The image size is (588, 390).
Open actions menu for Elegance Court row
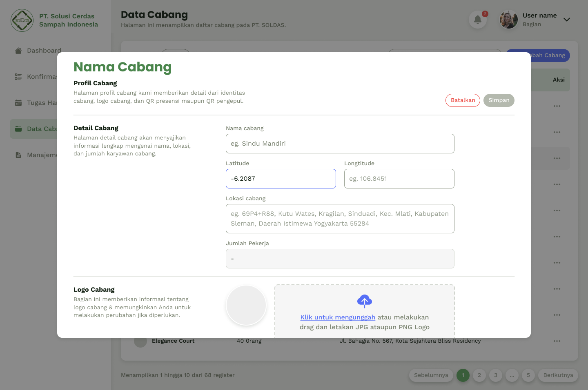[557, 341]
